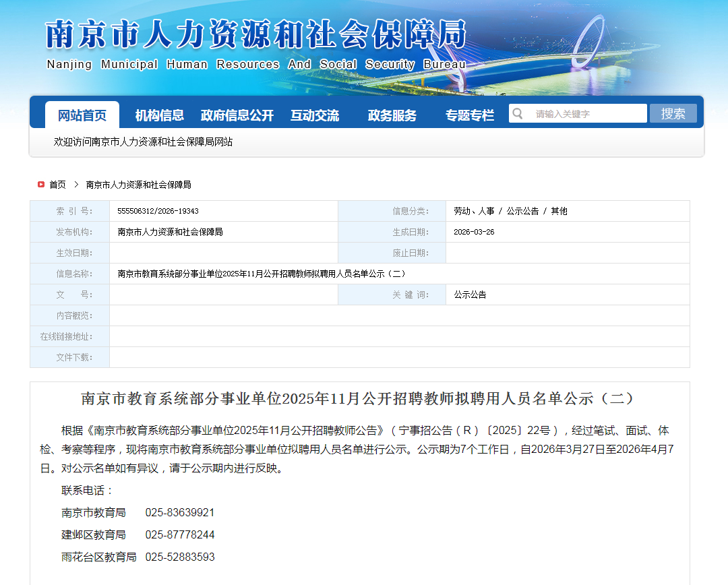This screenshot has width=728, height=585.
Task: Select the 互动交流 navigation item
Action: click(315, 115)
